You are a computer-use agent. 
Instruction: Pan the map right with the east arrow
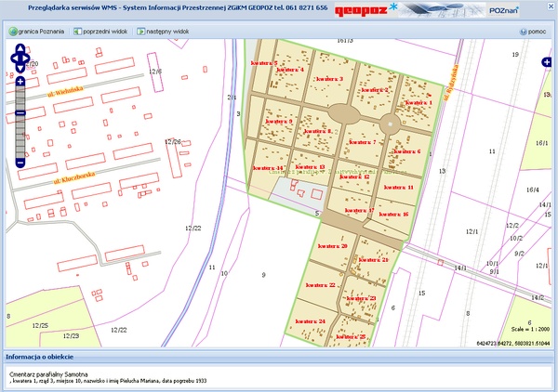pos(29,59)
